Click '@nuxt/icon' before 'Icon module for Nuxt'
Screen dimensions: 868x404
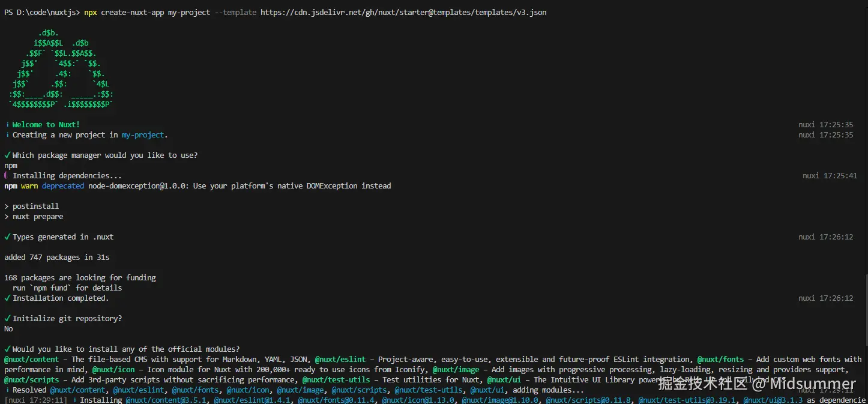pyautogui.click(x=113, y=370)
